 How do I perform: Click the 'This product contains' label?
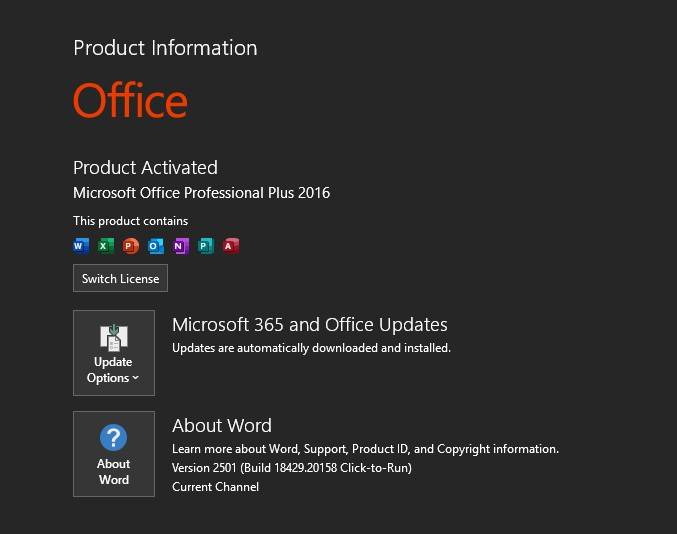[130, 221]
